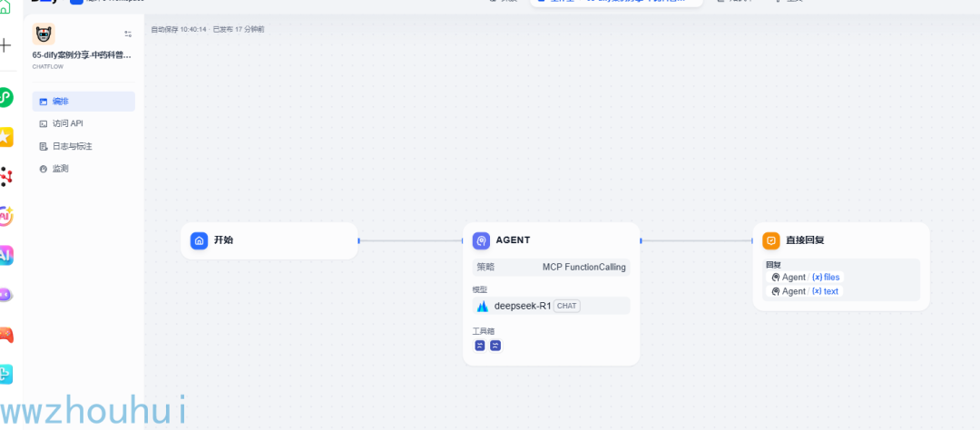Viewport: 980px width, 430px height.
Task: Click the CHAT badge beside deepseek-R1
Action: [567, 306]
